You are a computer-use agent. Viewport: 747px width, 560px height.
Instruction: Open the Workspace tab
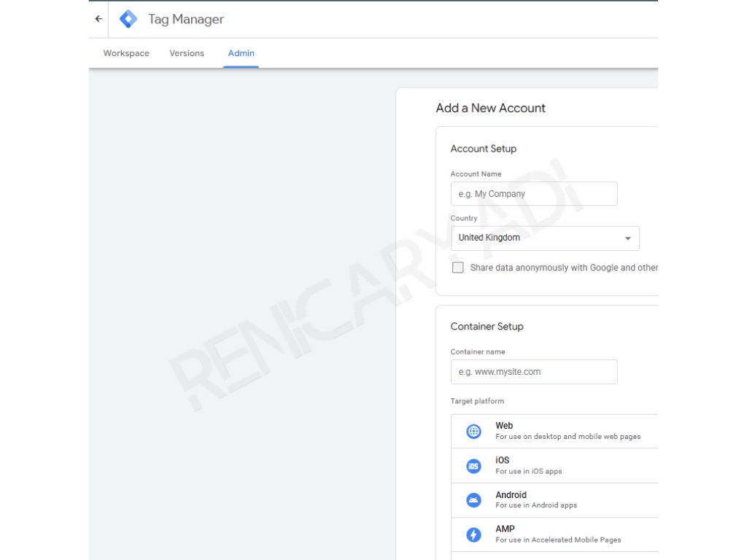126,53
